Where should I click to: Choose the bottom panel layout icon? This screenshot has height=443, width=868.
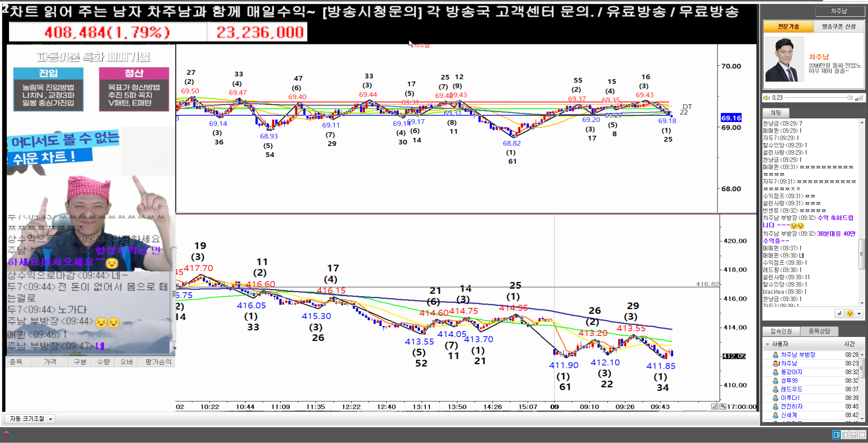click(853, 435)
